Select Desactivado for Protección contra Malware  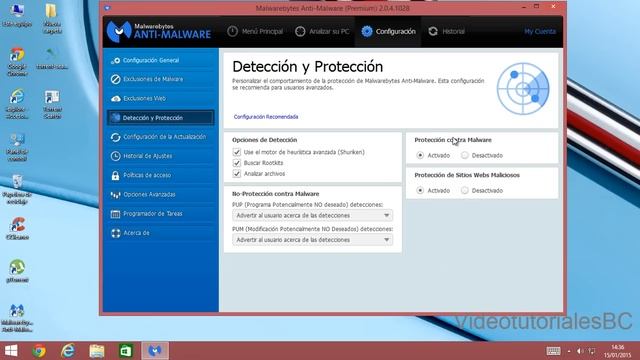[x=464, y=156]
